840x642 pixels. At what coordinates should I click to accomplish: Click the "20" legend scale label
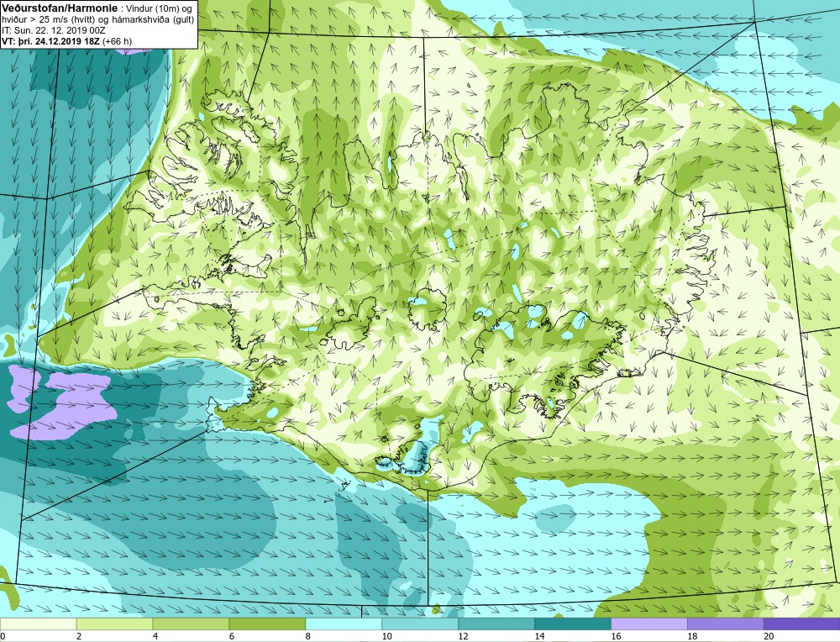[x=769, y=636]
